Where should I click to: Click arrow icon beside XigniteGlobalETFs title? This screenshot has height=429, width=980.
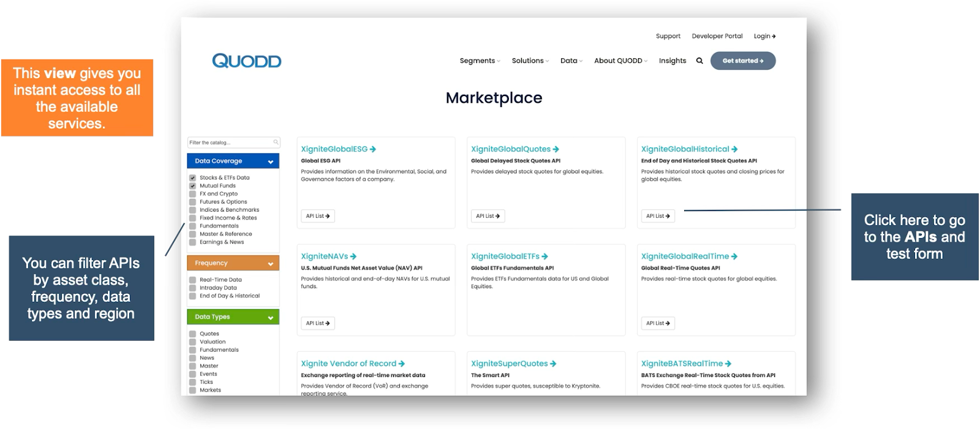coord(545,256)
